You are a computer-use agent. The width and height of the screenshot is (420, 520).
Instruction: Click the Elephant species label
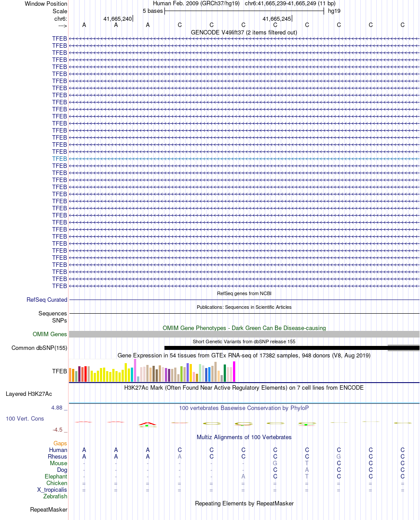click(56, 477)
